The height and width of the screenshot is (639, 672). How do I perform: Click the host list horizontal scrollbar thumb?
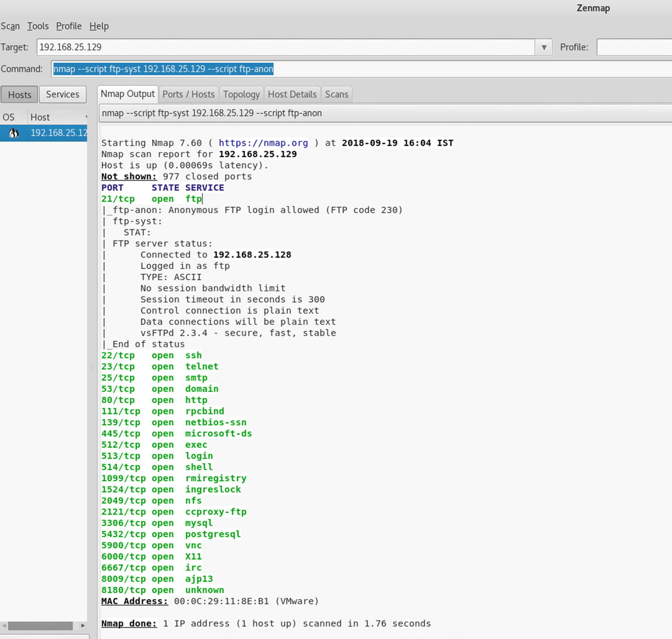40,626
